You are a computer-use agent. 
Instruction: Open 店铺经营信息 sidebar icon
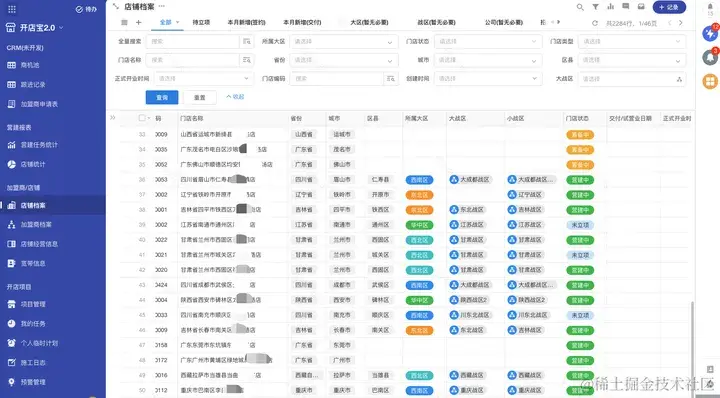[x=11, y=244]
